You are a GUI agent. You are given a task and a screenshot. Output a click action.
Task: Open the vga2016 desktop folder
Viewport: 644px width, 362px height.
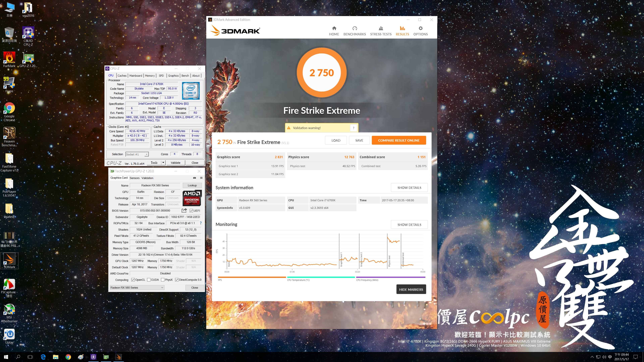[28, 10]
